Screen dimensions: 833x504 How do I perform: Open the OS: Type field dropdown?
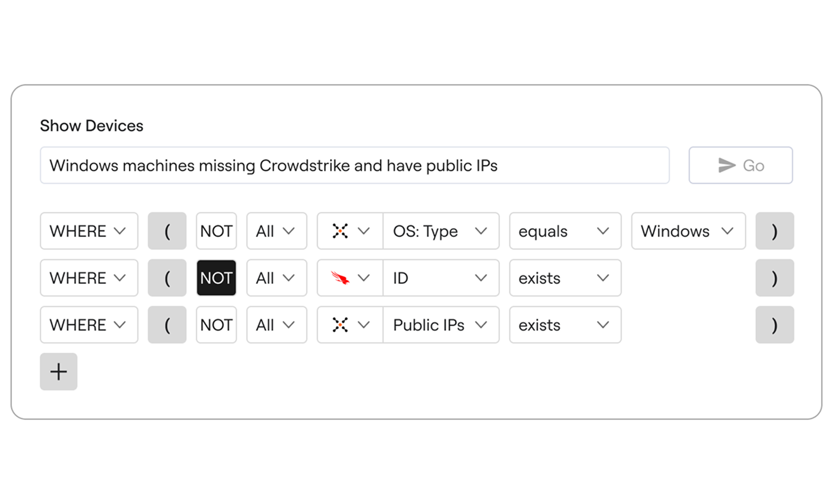pos(441,231)
